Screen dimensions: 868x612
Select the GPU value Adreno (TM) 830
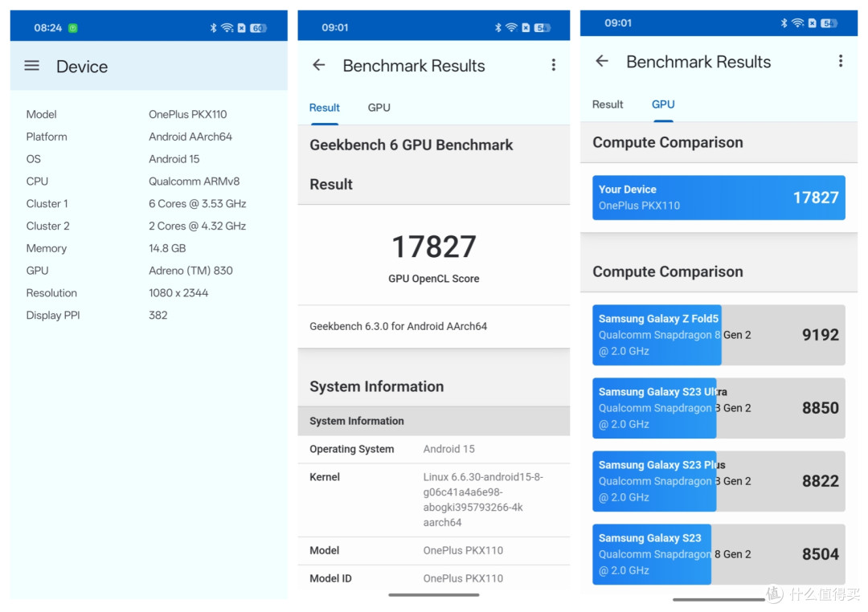coord(190,271)
